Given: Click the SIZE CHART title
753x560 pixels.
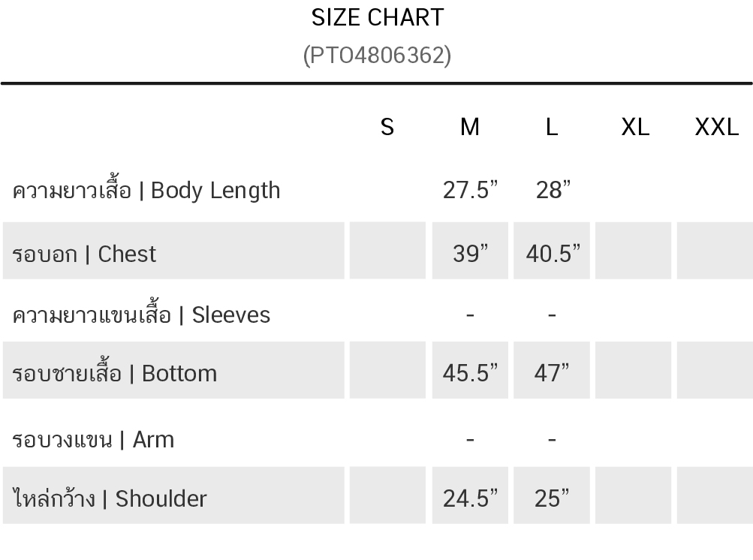Looking at the screenshot, I should [378, 17].
